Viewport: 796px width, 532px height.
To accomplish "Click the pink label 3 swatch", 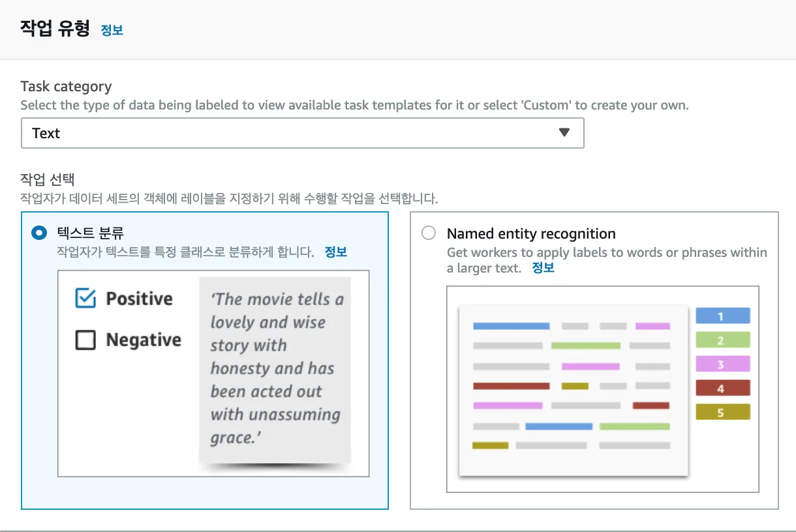I will click(x=722, y=364).
